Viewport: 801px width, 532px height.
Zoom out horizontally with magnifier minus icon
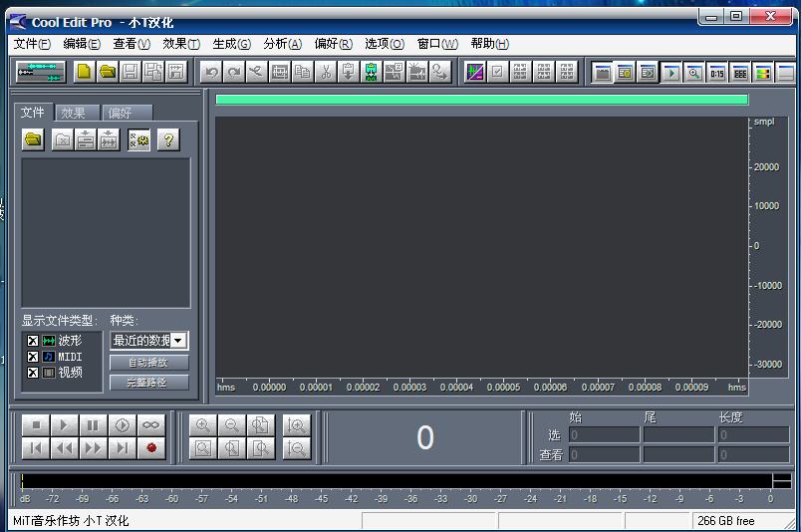click(x=232, y=425)
